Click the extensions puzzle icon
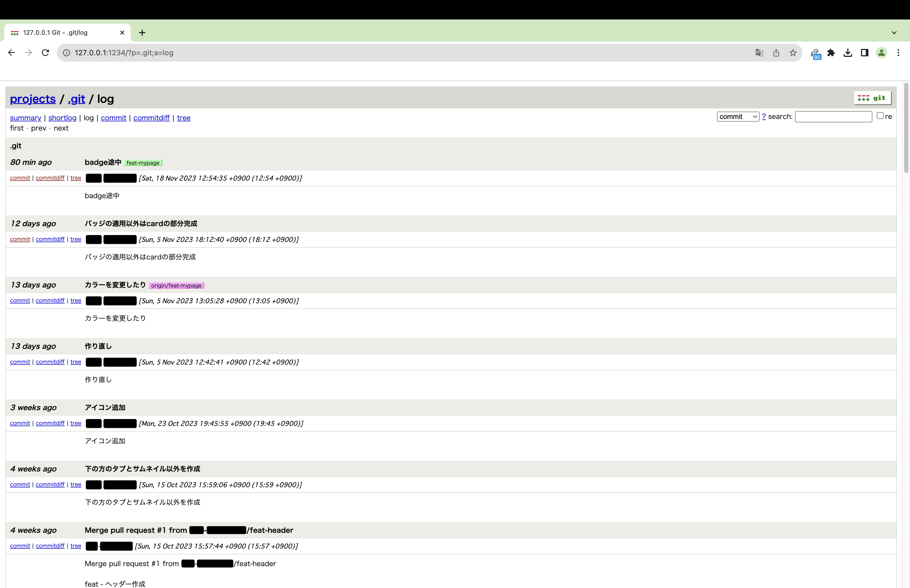This screenshot has height=588, width=910. 831,53
